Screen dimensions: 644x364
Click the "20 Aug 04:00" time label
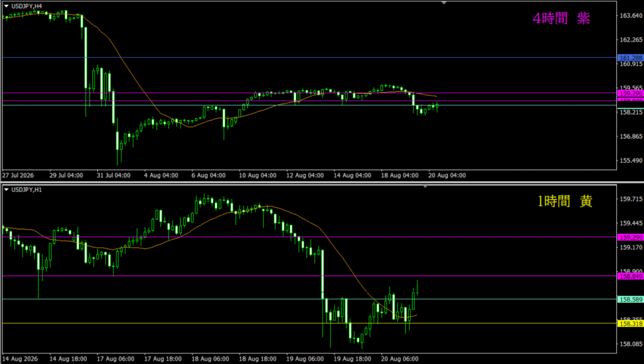click(447, 175)
